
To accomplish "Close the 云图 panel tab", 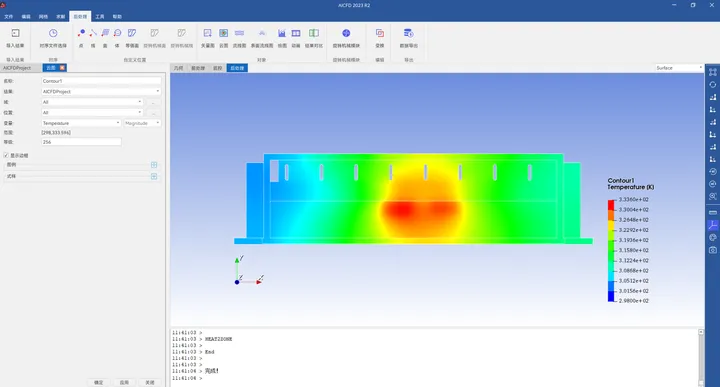I will [x=62, y=68].
